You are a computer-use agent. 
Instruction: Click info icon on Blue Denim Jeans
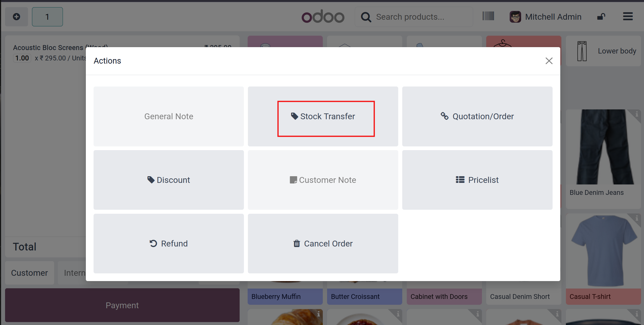(x=637, y=114)
